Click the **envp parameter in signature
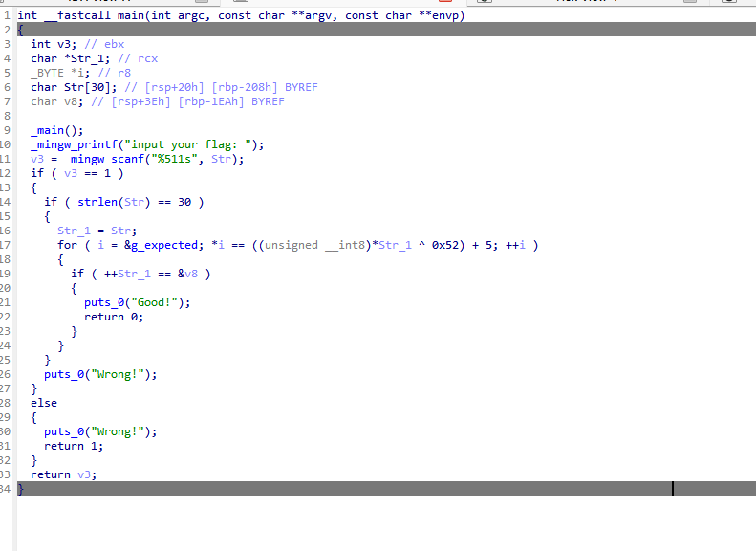 click(438, 15)
